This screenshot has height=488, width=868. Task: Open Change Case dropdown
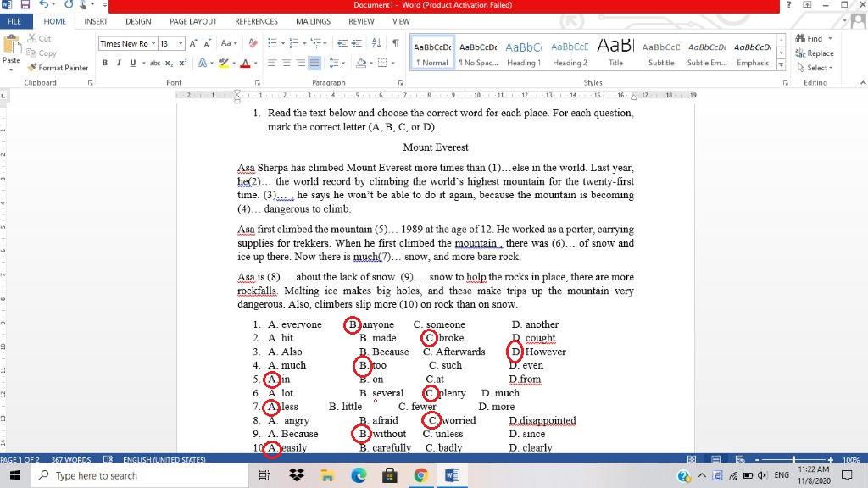[x=229, y=43]
